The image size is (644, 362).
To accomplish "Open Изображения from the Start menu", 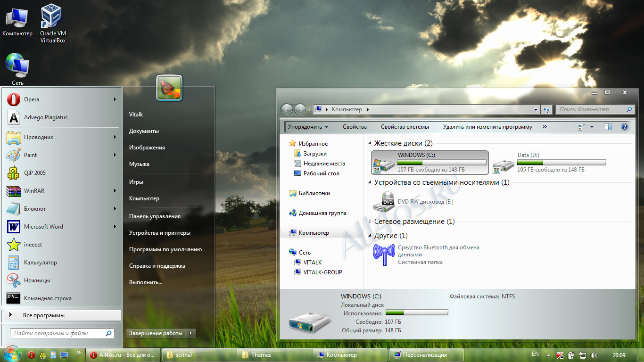I will 147,148.
